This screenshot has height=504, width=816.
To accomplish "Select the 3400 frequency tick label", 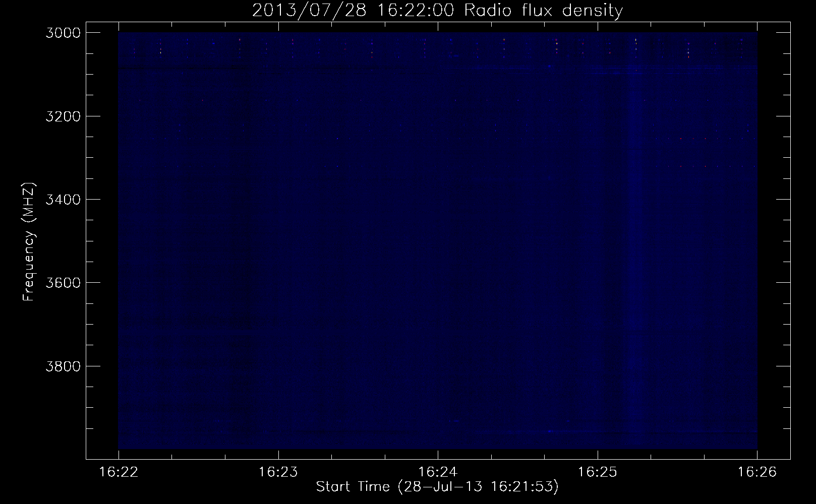I will click(63, 200).
